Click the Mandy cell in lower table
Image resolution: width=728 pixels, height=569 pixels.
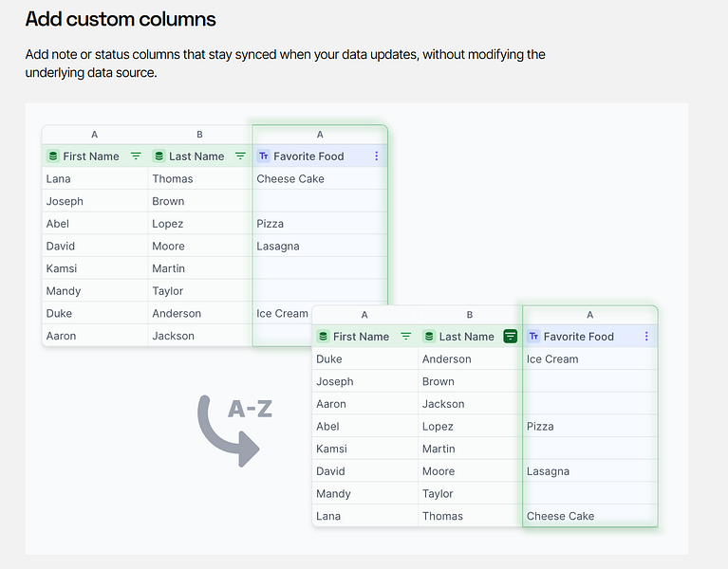click(365, 493)
